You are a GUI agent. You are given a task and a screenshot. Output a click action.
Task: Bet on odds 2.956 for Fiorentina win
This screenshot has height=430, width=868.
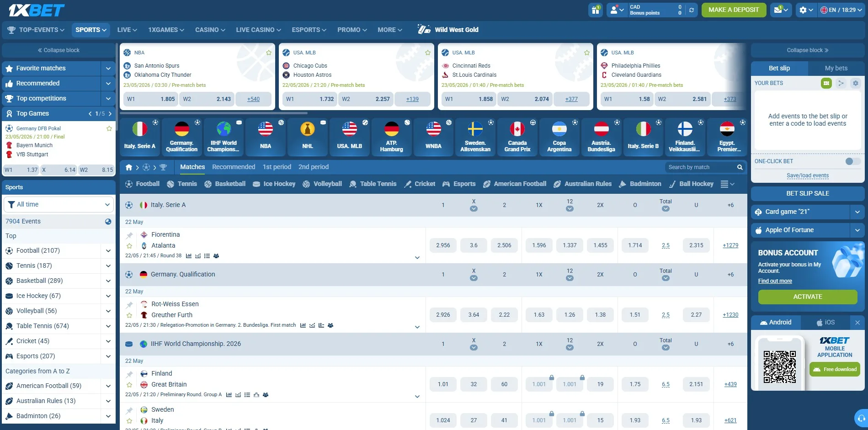point(443,245)
